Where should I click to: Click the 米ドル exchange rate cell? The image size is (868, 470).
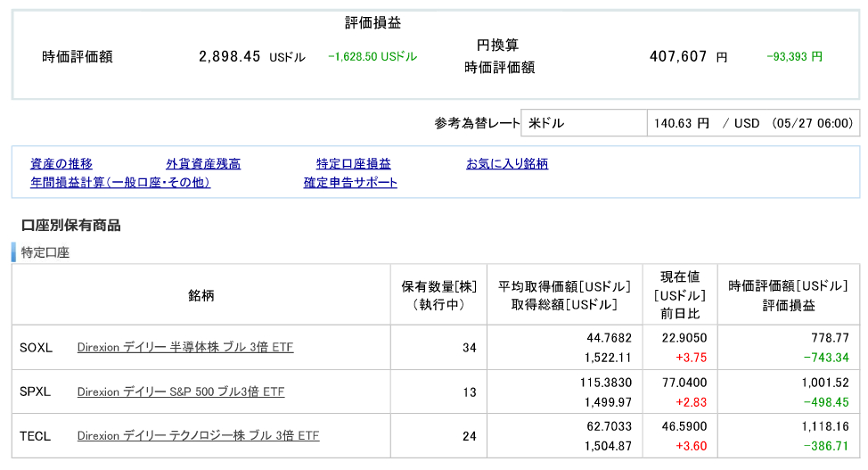tap(584, 123)
